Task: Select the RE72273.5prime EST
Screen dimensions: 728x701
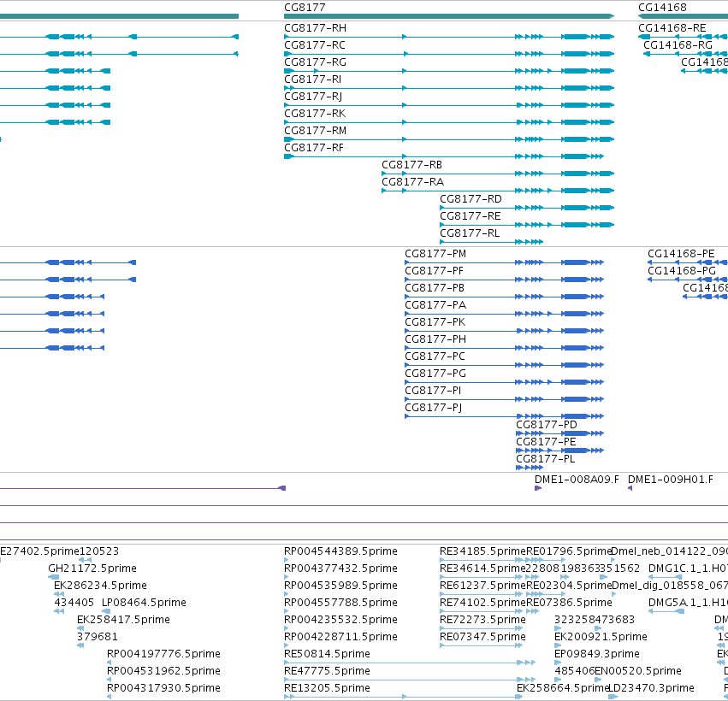Action: point(482,620)
